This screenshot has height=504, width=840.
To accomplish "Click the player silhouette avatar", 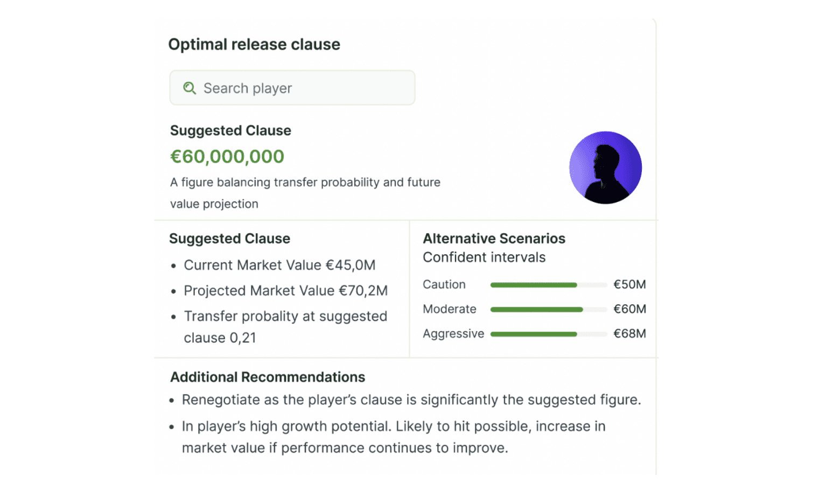I will 605,167.
